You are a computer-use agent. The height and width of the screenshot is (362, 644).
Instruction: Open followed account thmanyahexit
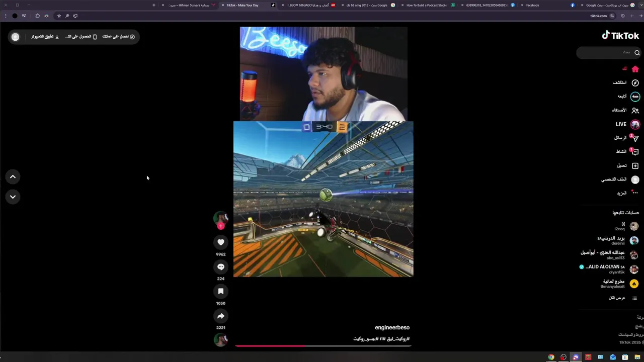pyautogui.click(x=619, y=284)
